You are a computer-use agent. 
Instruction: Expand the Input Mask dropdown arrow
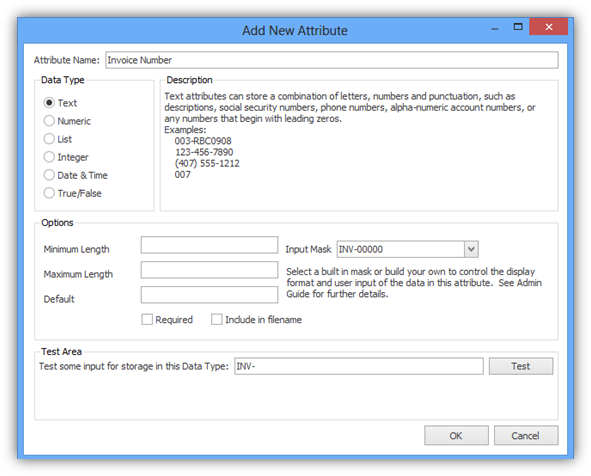coord(471,249)
